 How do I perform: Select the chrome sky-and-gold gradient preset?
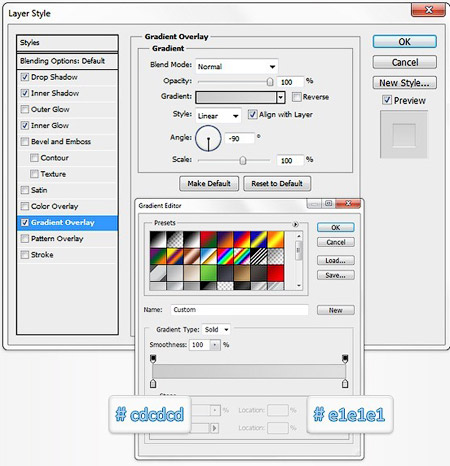point(208,256)
